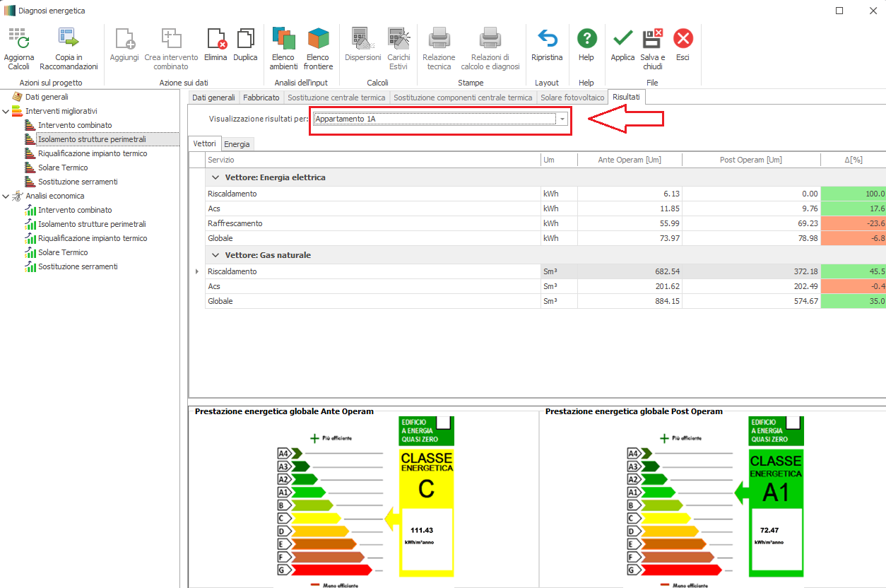The image size is (886, 588).
Task: Open the Appartamento 1A results dropdown
Action: [x=562, y=119]
